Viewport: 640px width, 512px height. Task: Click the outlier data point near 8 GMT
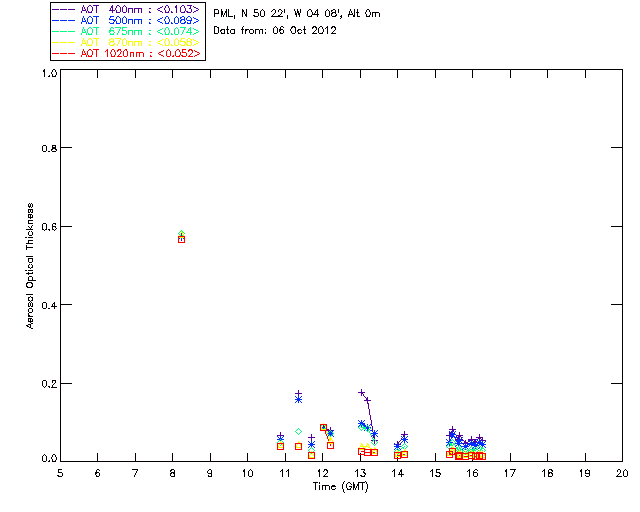[182, 237]
